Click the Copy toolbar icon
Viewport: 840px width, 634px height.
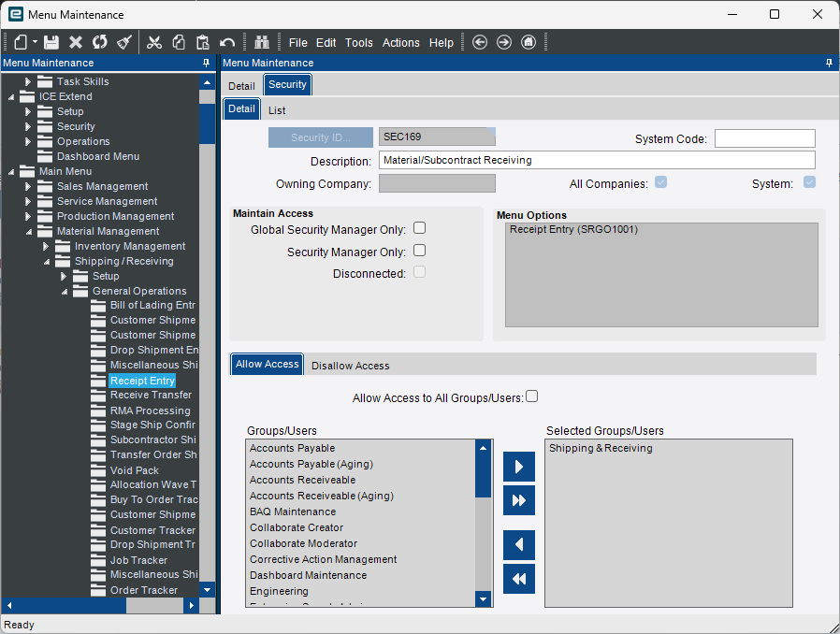(179, 42)
